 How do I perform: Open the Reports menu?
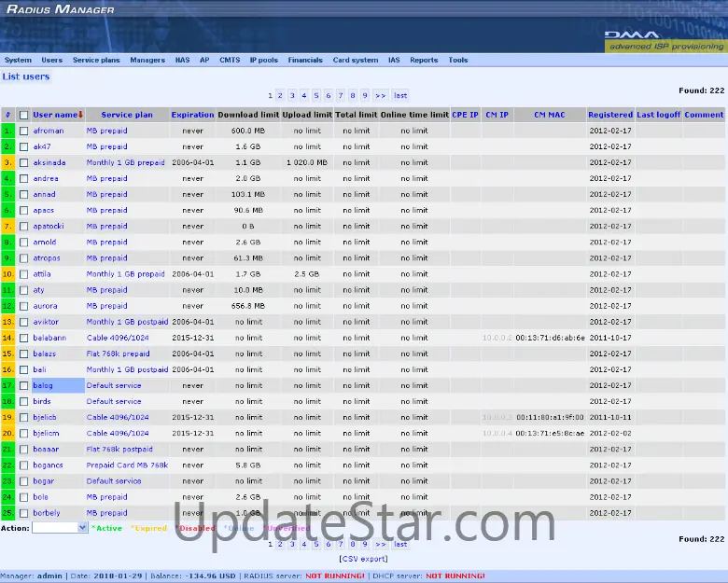click(x=424, y=60)
